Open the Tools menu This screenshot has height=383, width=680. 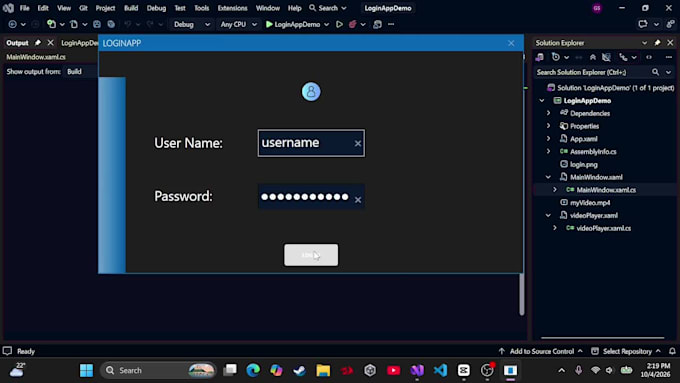[201, 8]
